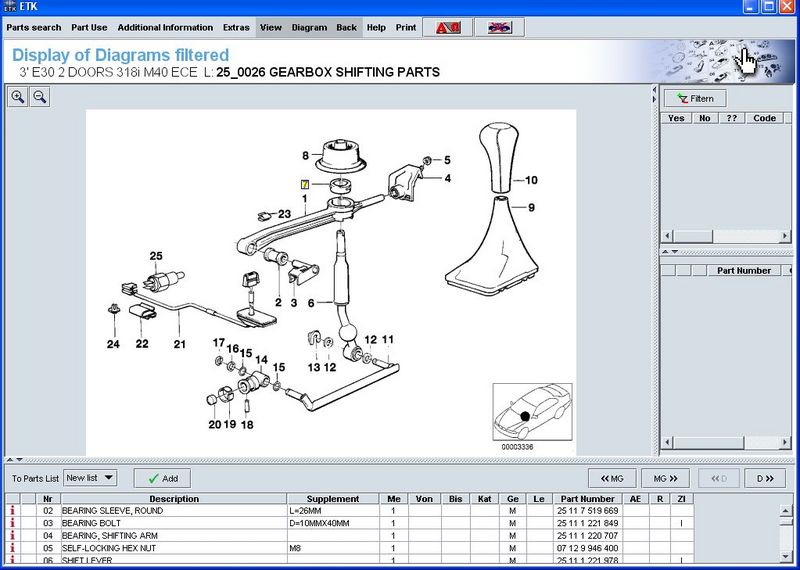Select part number 10 gear knob label

531,180
